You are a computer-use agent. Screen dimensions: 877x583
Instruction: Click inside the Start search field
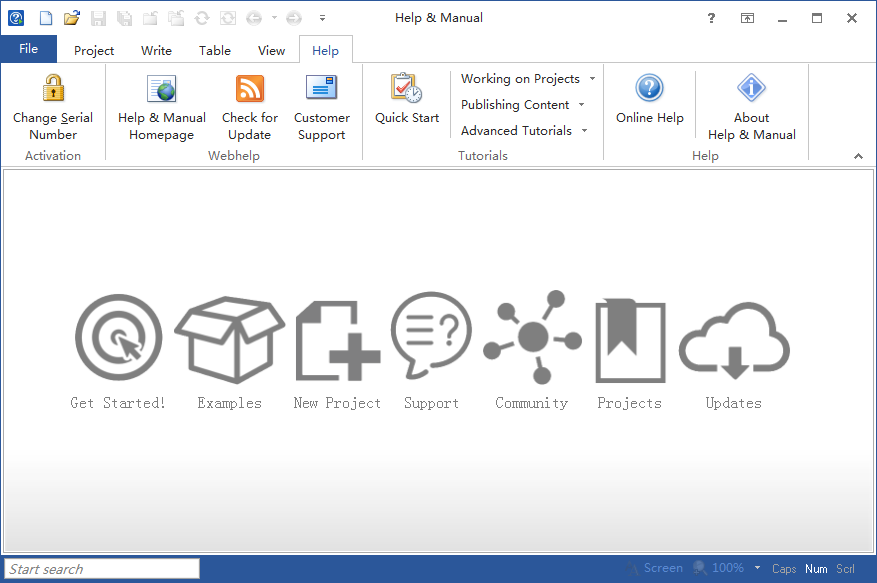[x=102, y=568]
